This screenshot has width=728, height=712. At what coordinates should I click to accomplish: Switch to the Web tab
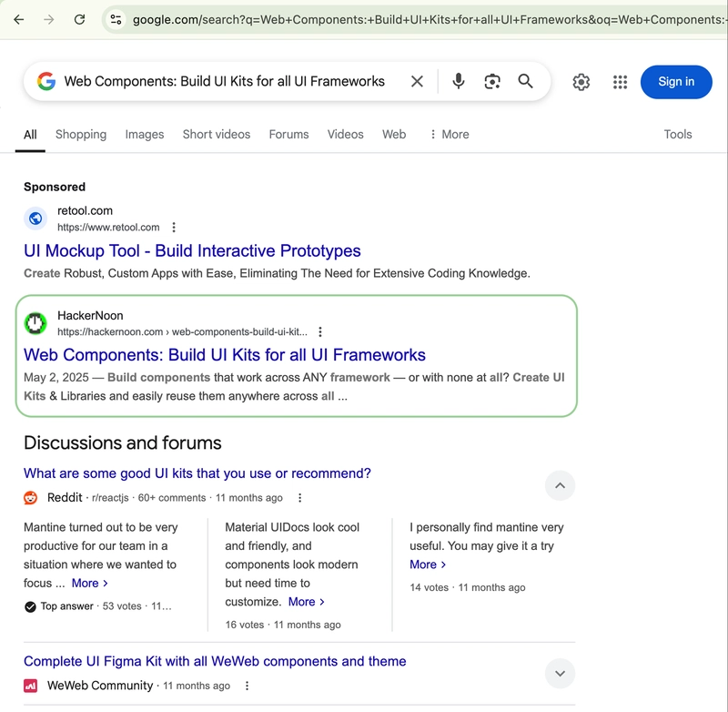pyautogui.click(x=394, y=134)
